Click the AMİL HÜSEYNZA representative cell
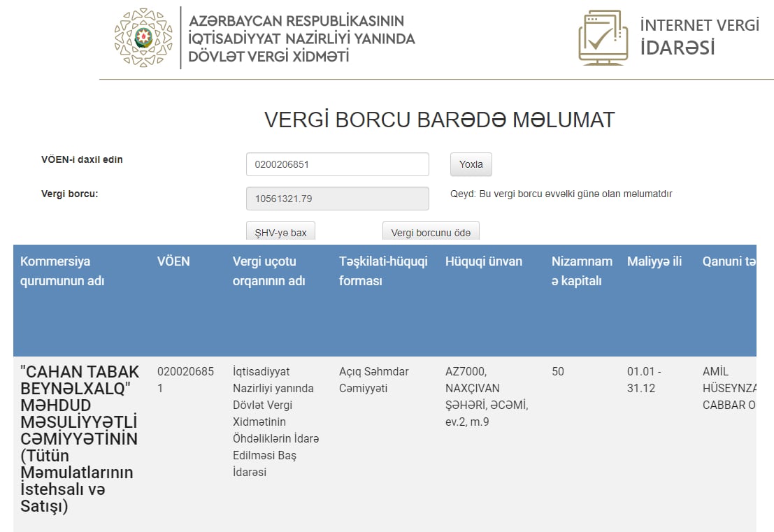The image size is (774, 532). tap(729, 388)
